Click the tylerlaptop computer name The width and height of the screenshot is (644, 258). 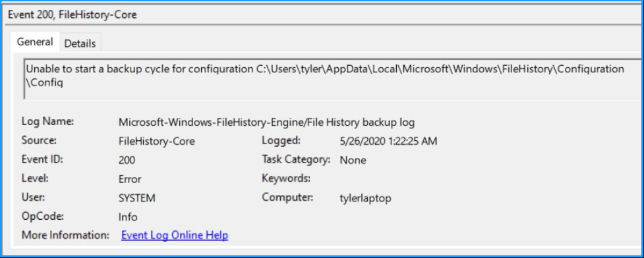tap(365, 199)
